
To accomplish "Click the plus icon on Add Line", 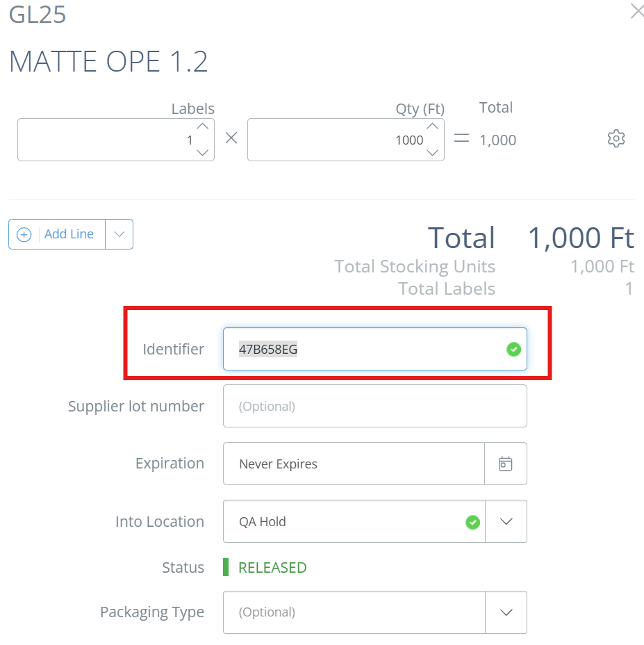I will [x=24, y=234].
